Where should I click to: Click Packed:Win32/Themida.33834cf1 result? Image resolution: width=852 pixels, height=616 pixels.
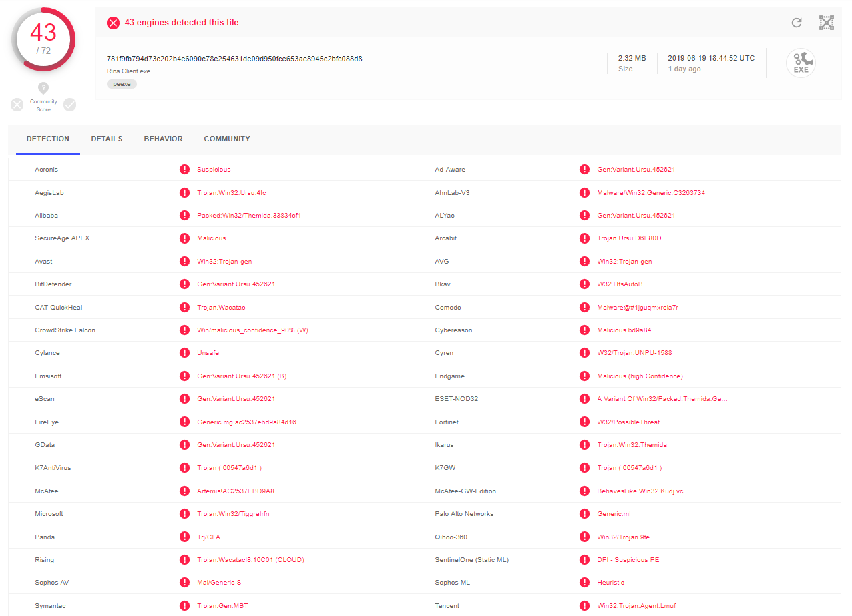coord(249,216)
